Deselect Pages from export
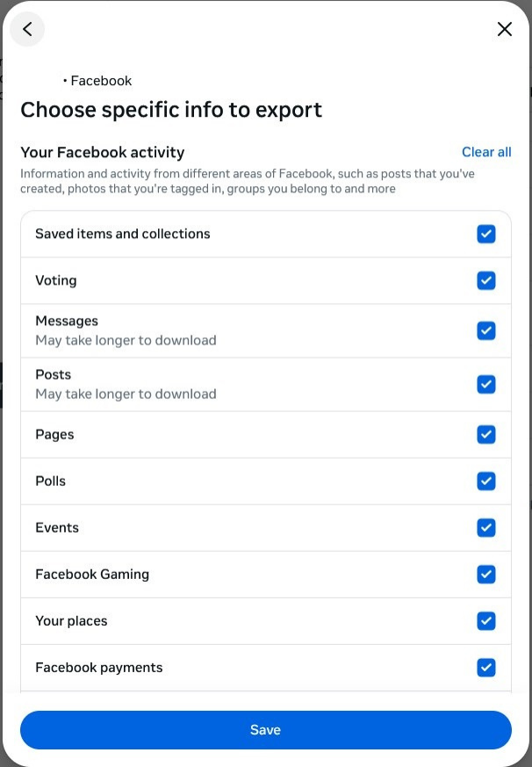The height and width of the screenshot is (767, 532). 486,434
